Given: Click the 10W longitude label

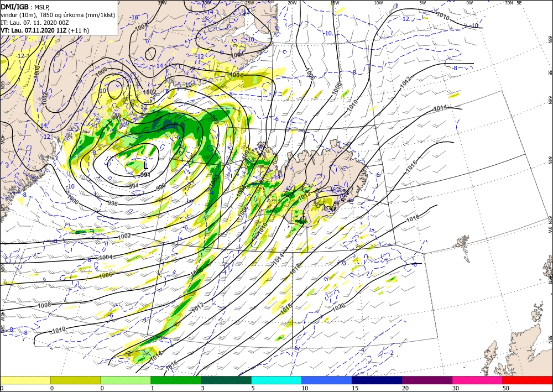Looking at the screenshot, I should (x=378, y=2).
